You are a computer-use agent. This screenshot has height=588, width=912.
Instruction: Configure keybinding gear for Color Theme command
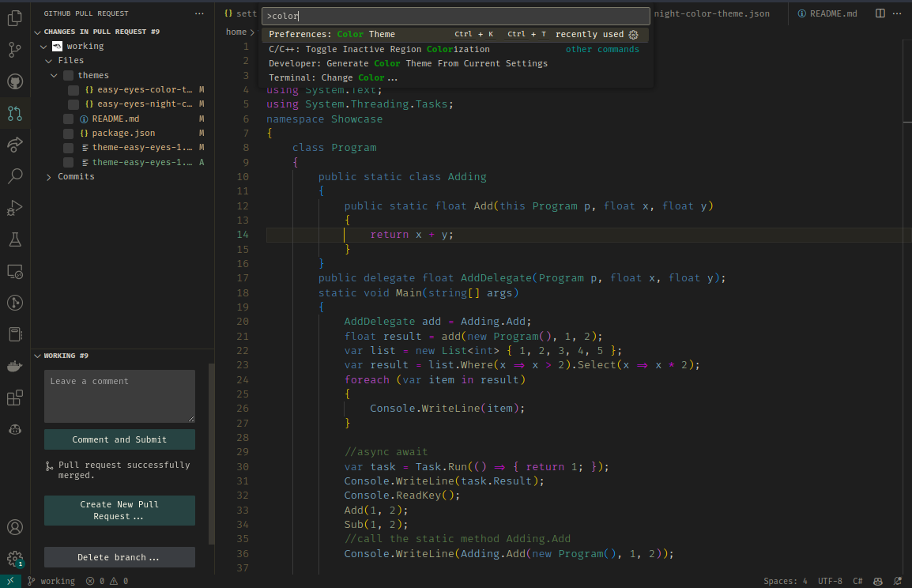(x=633, y=35)
